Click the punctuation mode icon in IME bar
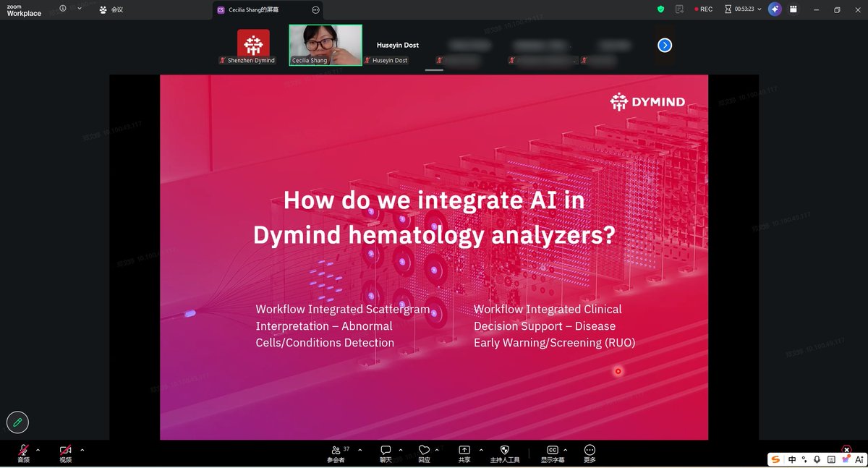Viewport: 868px width, 468px height. coord(804,459)
